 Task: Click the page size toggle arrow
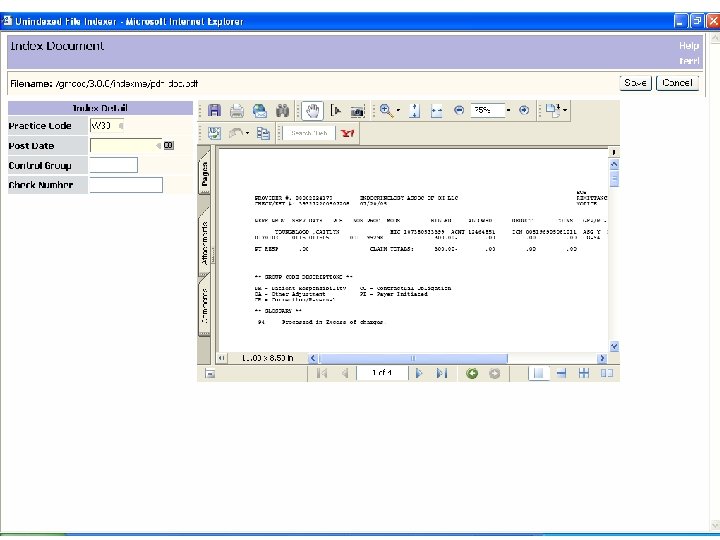222,358
